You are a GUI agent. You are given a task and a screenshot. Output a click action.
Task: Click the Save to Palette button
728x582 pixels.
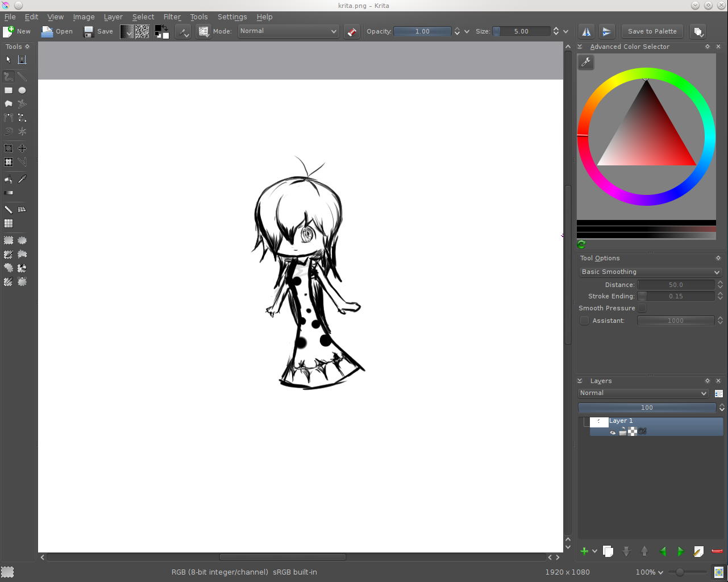652,31
